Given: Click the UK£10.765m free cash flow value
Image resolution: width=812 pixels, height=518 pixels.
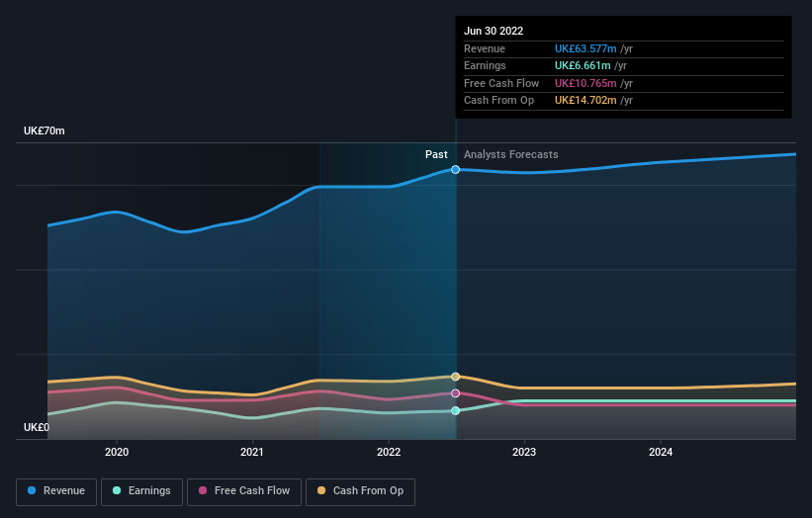Looking at the screenshot, I should tap(586, 83).
